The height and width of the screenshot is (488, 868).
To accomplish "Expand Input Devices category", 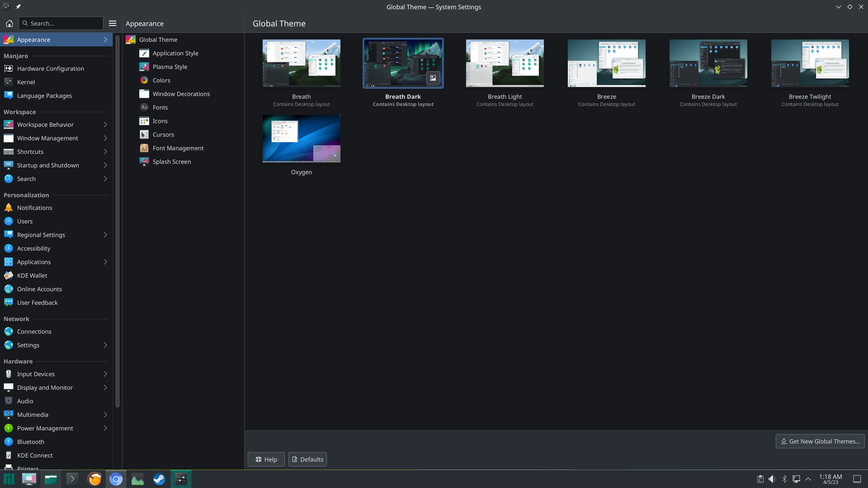I will pos(56,374).
